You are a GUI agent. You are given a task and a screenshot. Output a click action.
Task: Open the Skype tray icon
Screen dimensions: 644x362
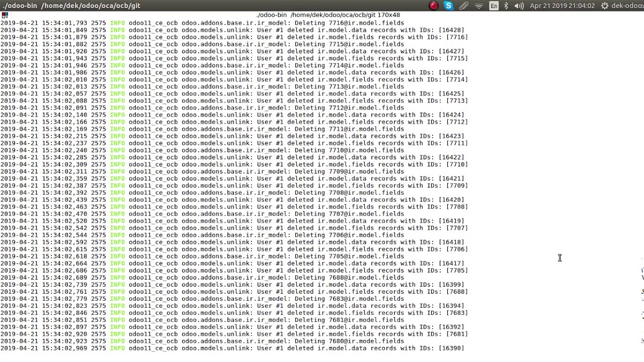(449, 6)
